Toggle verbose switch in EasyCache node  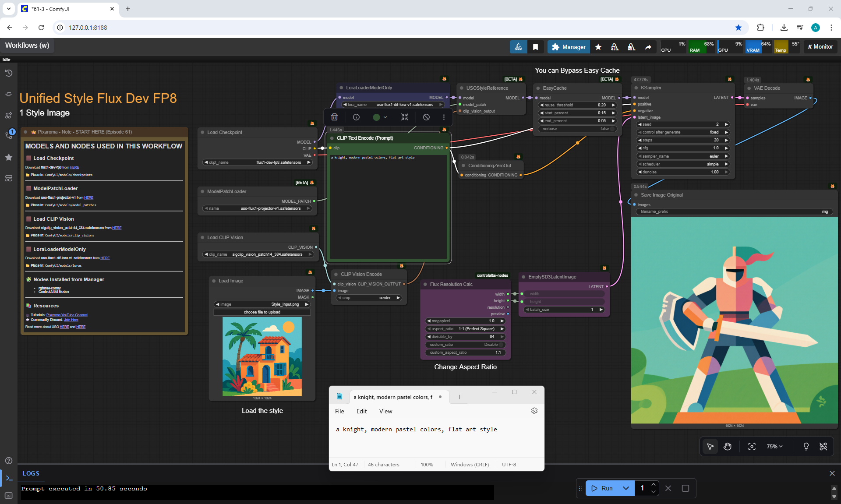coord(613,129)
